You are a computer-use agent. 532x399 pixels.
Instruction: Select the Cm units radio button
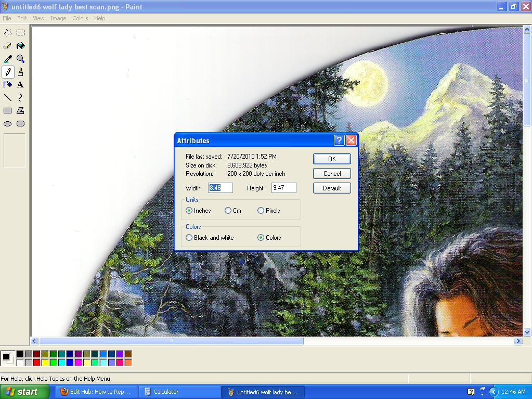point(228,211)
